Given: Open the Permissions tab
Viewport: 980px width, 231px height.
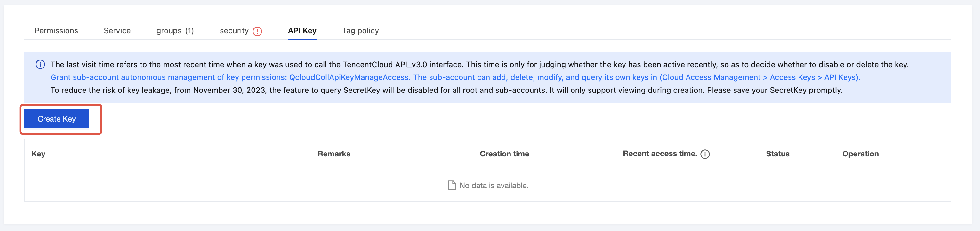Looking at the screenshot, I should [x=56, y=31].
